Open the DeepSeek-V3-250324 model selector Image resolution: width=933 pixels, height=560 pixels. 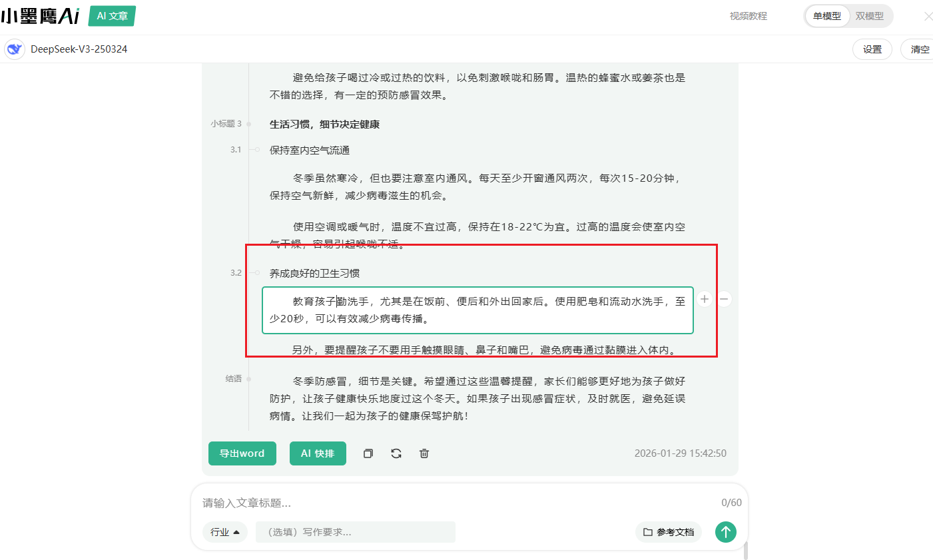tap(79, 49)
